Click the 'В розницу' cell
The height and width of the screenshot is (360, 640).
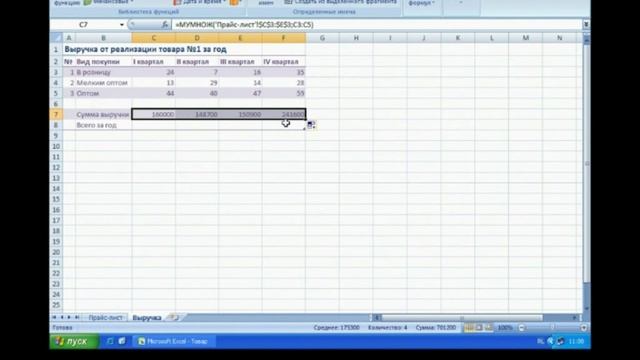[x=103, y=72]
